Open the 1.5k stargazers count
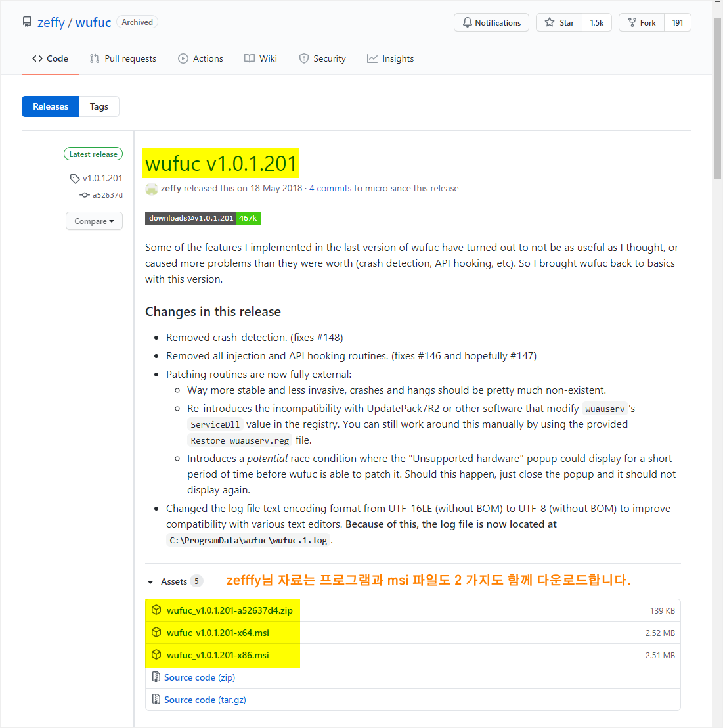 (x=597, y=22)
